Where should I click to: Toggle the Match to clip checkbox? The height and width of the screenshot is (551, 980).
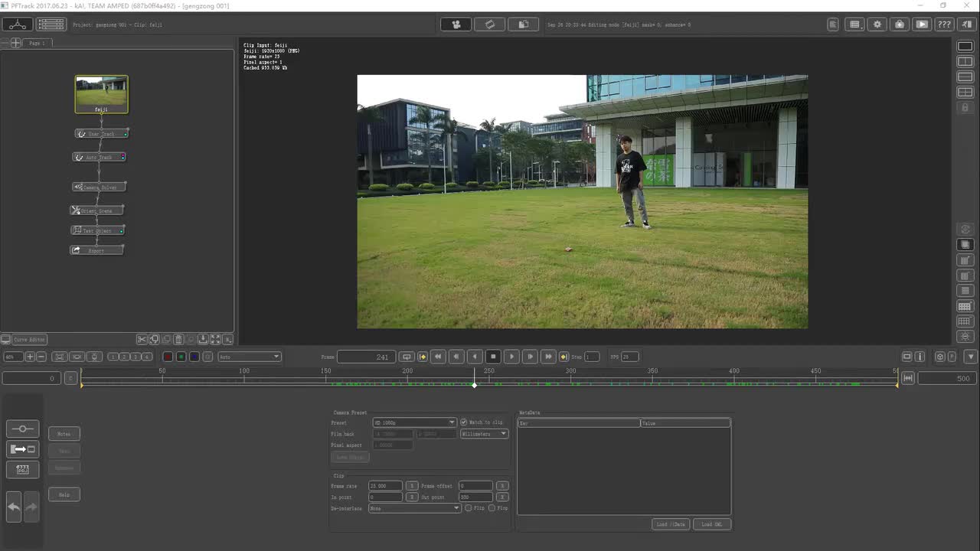coord(463,422)
